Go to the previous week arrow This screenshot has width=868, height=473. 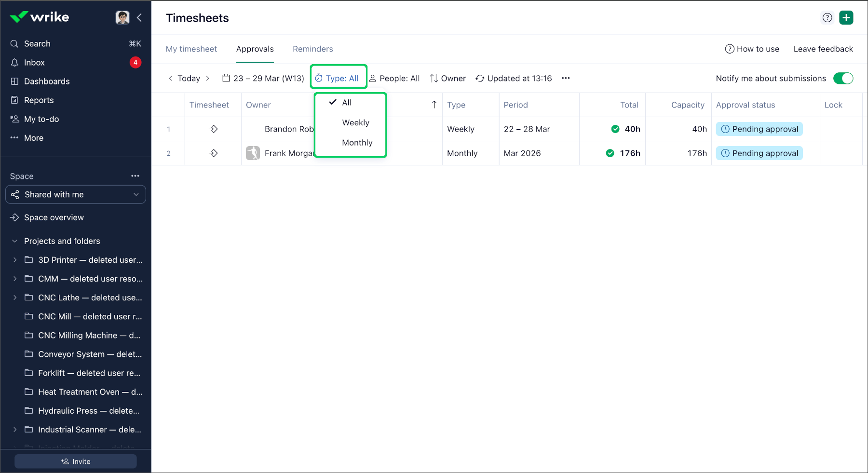point(170,78)
